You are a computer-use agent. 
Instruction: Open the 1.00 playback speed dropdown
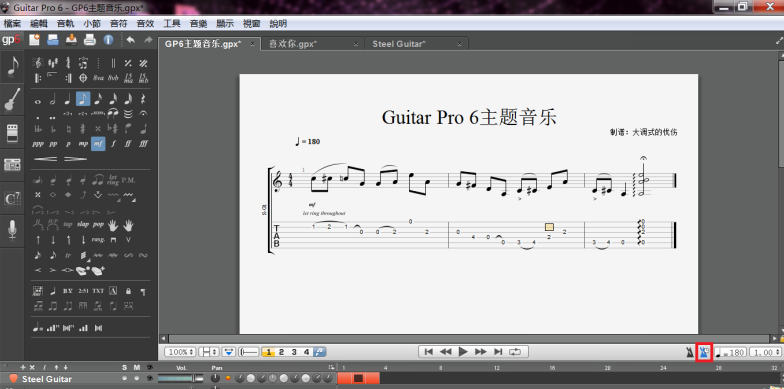pyautogui.click(x=764, y=352)
